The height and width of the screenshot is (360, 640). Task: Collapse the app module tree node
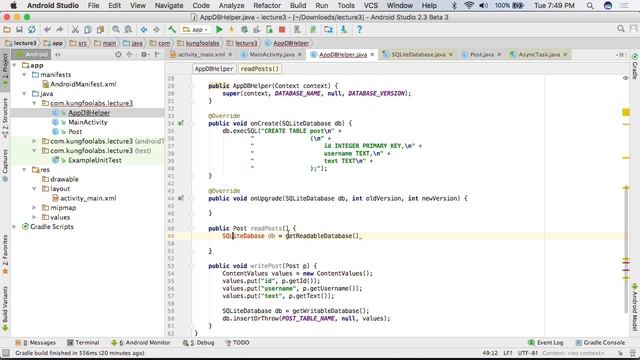[x=14, y=65]
